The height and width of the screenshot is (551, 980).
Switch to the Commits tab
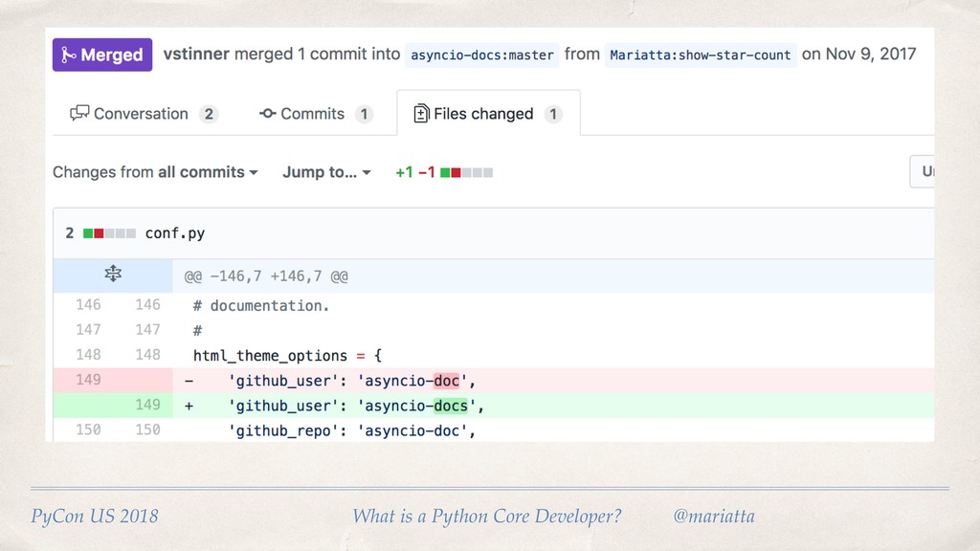coord(315,114)
